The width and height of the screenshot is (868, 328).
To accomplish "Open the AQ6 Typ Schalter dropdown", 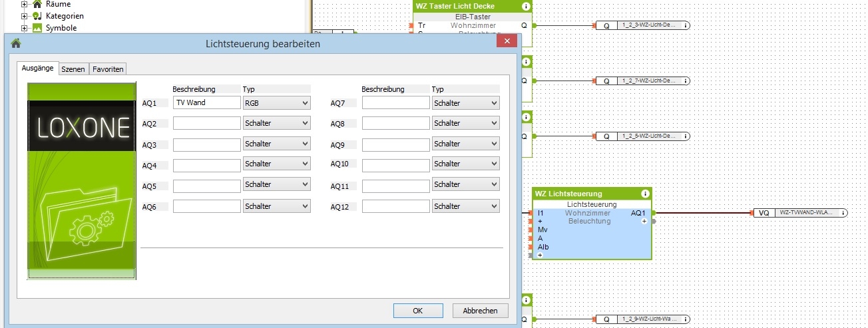I will (276, 206).
